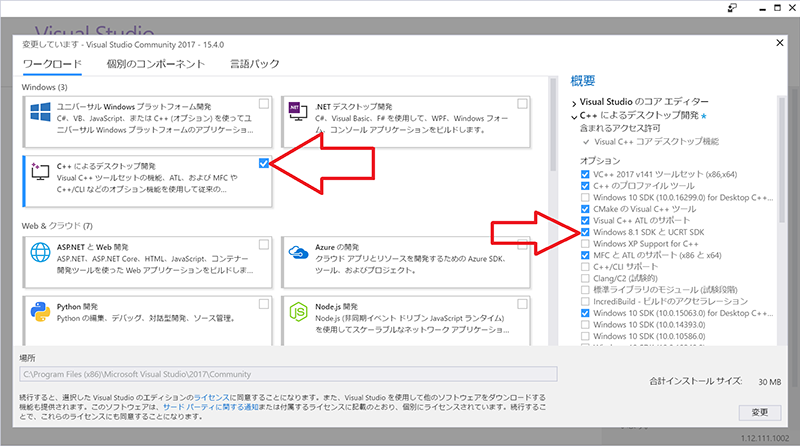Click the 変更 button
The image size is (800, 446).
click(760, 412)
